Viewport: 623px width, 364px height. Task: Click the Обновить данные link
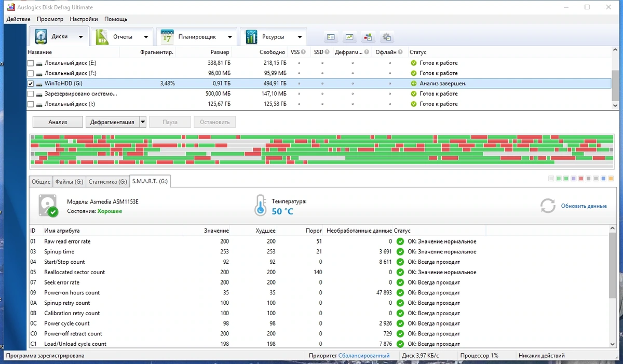pos(584,206)
